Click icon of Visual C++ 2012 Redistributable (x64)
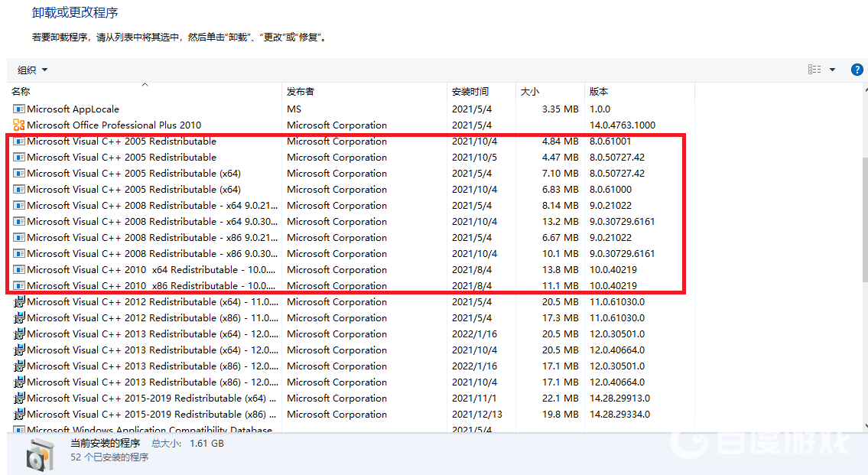Image resolution: width=868 pixels, height=475 pixels. (x=19, y=301)
